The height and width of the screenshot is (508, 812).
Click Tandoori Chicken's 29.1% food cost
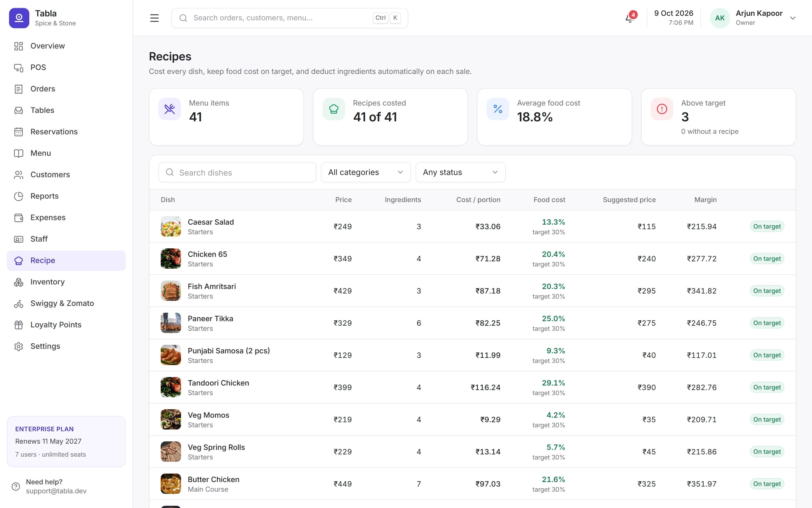(553, 383)
